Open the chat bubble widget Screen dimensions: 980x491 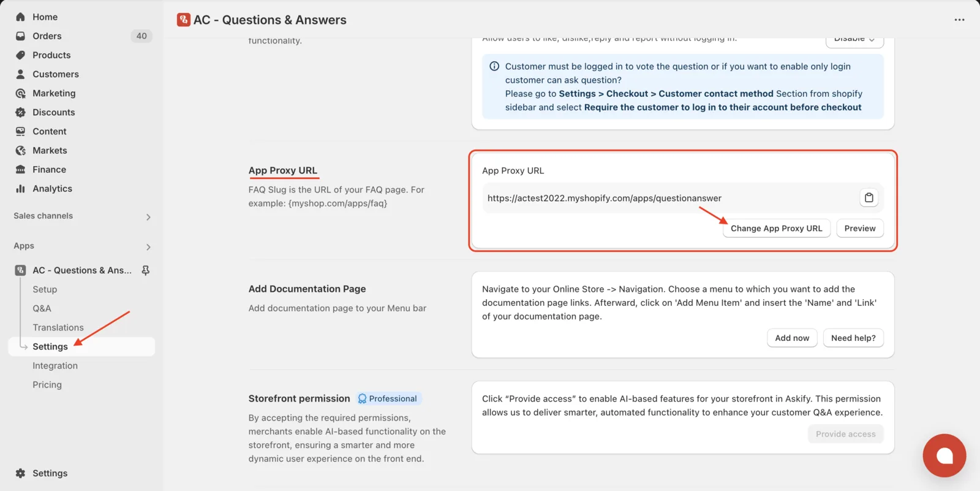click(x=944, y=455)
